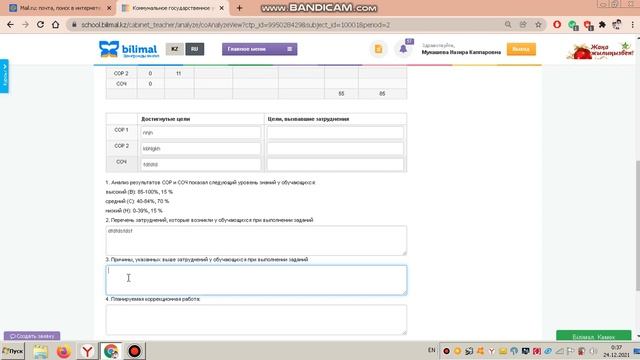Open a new browser tab
Image resolution: width=640 pixels, height=360 pixels.
tap(239, 8)
